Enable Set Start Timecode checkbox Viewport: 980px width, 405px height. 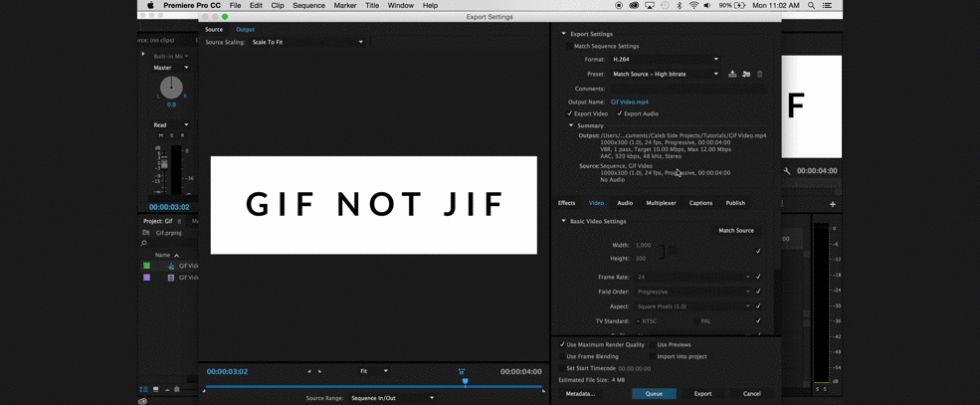[x=562, y=368]
